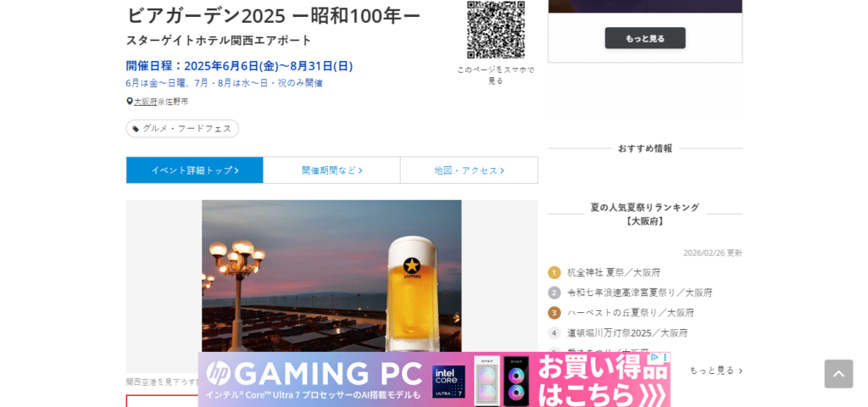The width and height of the screenshot is (868, 407).
Task: Click the rank 4 number badge
Action: 554,333
